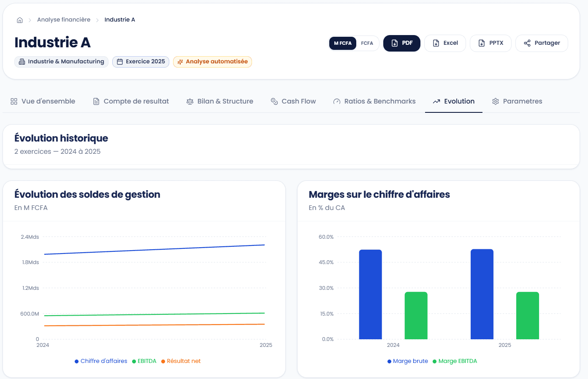
Task: Export report as PPTX
Action: (x=490, y=43)
